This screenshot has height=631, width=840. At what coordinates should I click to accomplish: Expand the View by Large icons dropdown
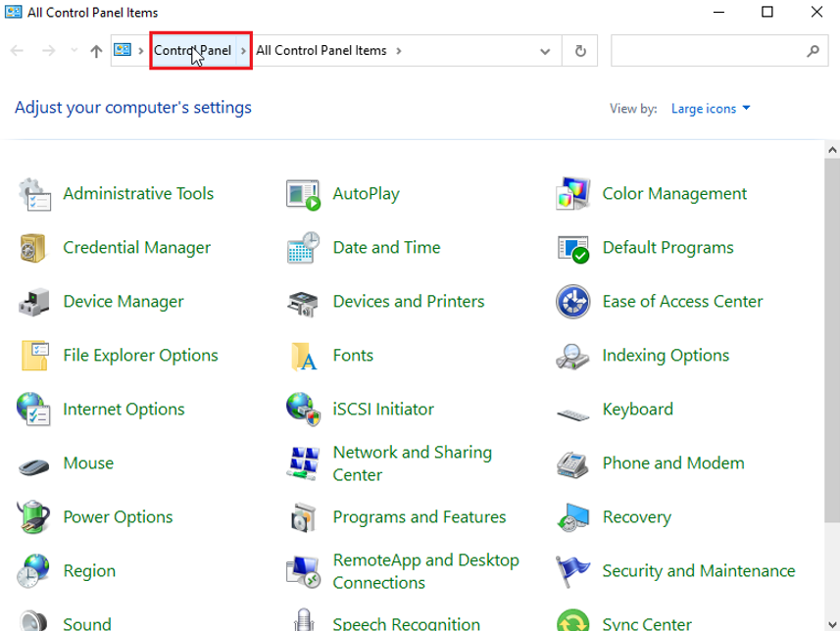point(710,109)
